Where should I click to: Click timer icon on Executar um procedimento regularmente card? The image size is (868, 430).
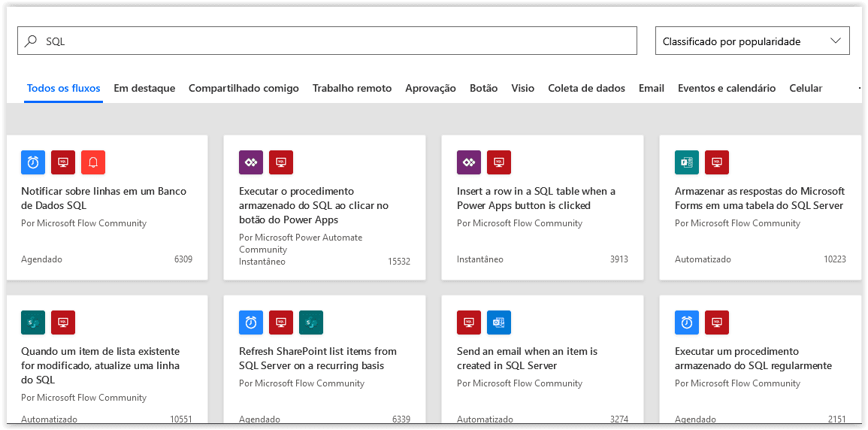(x=687, y=322)
